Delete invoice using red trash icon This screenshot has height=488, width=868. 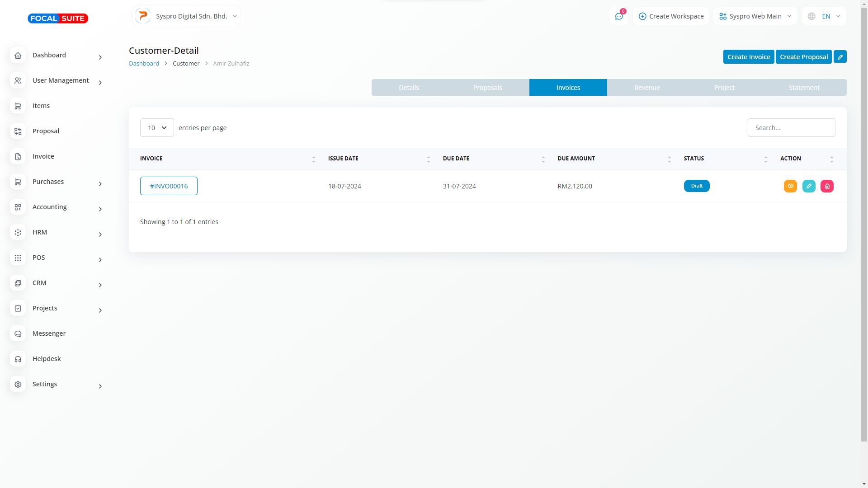[827, 186]
